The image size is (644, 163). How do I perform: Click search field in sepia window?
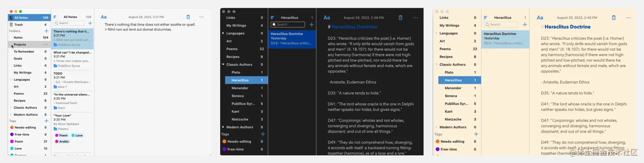coord(501,25)
